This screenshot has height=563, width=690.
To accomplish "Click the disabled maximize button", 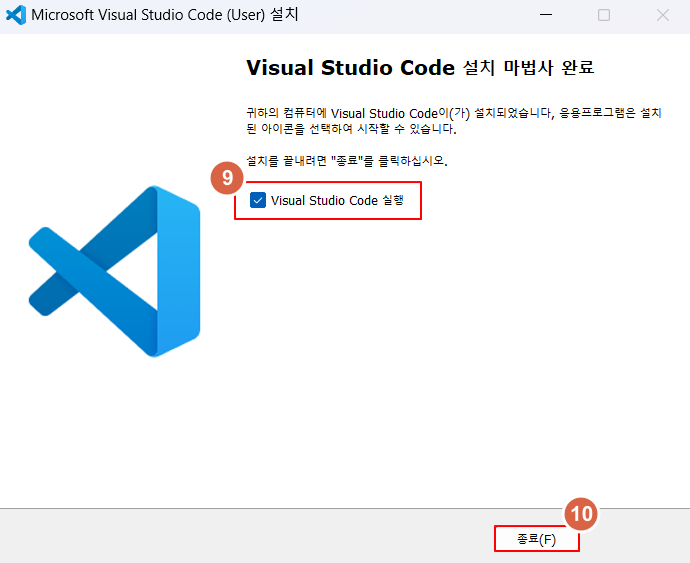I will [604, 15].
